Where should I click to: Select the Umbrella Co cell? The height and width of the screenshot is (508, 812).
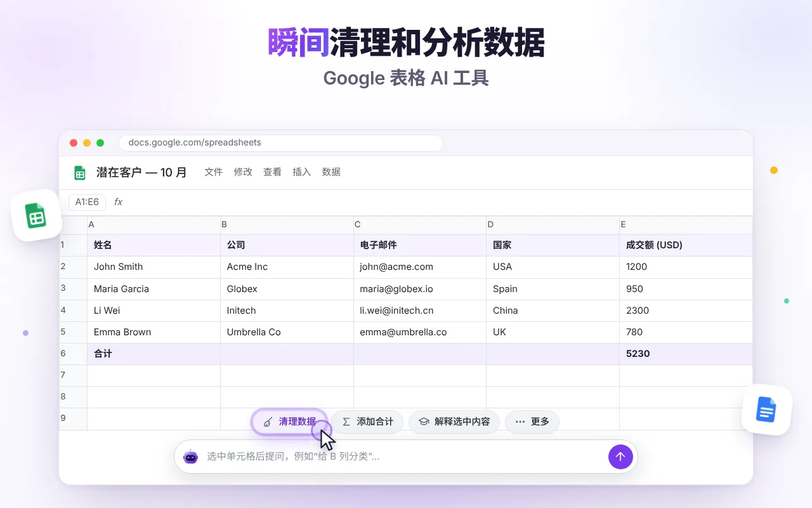pyautogui.click(x=287, y=332)
